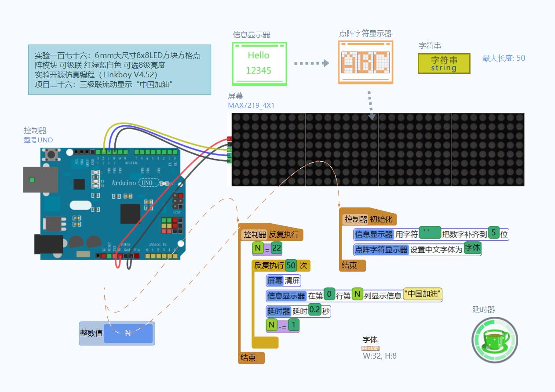
Task: Click the 最大长度: 50 property text
Action: 504,58
